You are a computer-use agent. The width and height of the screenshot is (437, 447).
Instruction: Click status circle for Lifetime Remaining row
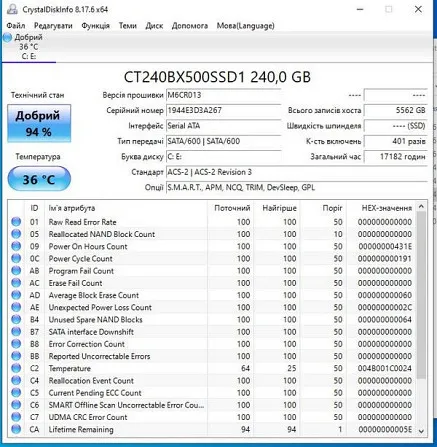(x=16, y=429)
